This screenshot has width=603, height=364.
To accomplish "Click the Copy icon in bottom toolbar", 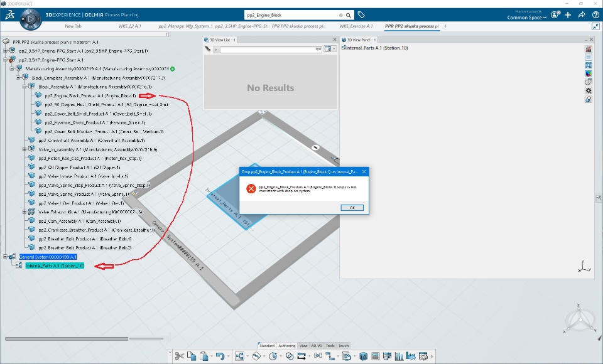I will pyautogui.click(x=191, y=356).
